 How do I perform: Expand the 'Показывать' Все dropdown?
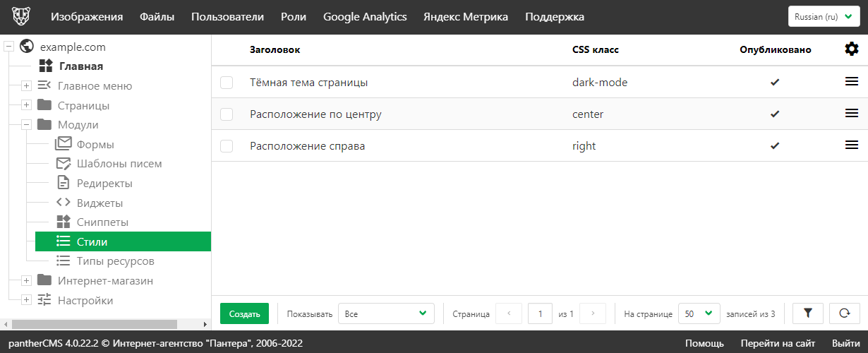point(386,313)
